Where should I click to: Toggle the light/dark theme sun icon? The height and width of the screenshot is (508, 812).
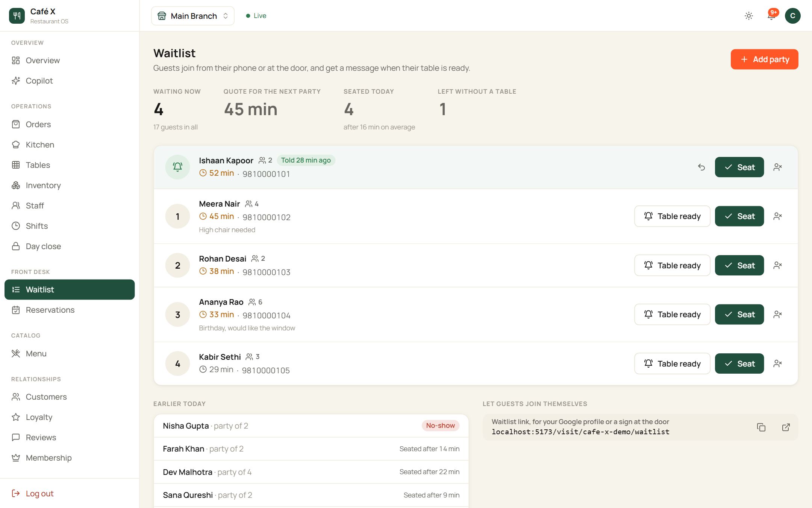[749, 16]
